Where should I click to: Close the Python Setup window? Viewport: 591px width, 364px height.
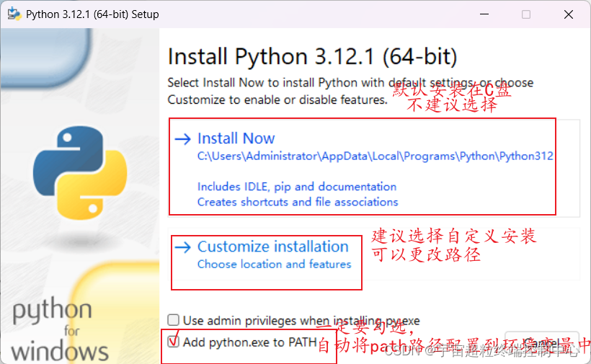569,14
